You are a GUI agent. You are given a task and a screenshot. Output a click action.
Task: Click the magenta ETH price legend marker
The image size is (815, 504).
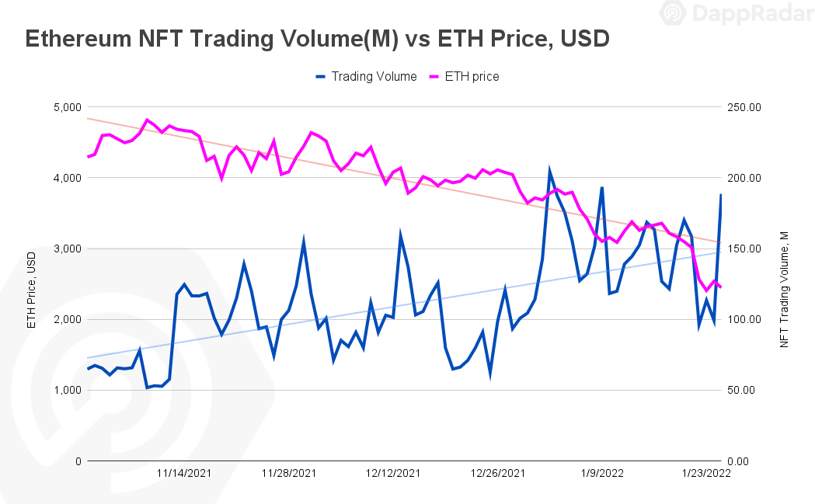coord(434,77)
